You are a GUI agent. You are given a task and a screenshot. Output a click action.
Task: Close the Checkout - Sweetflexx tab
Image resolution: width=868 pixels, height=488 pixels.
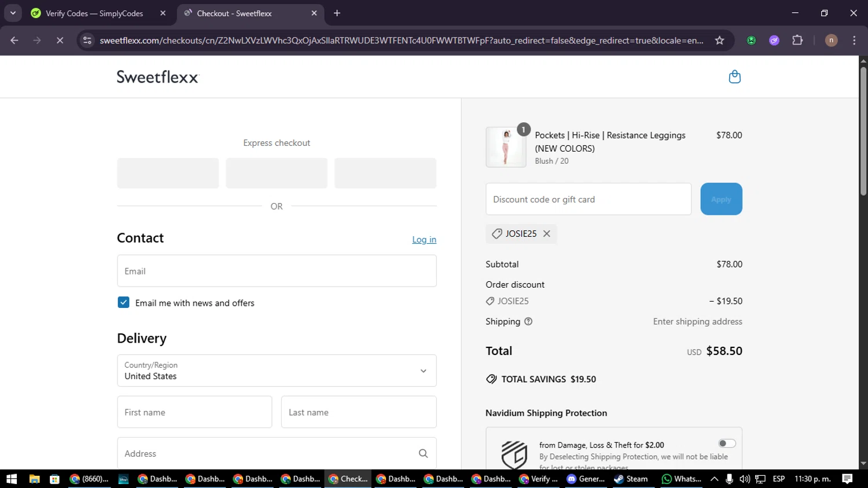pos(314,13)
